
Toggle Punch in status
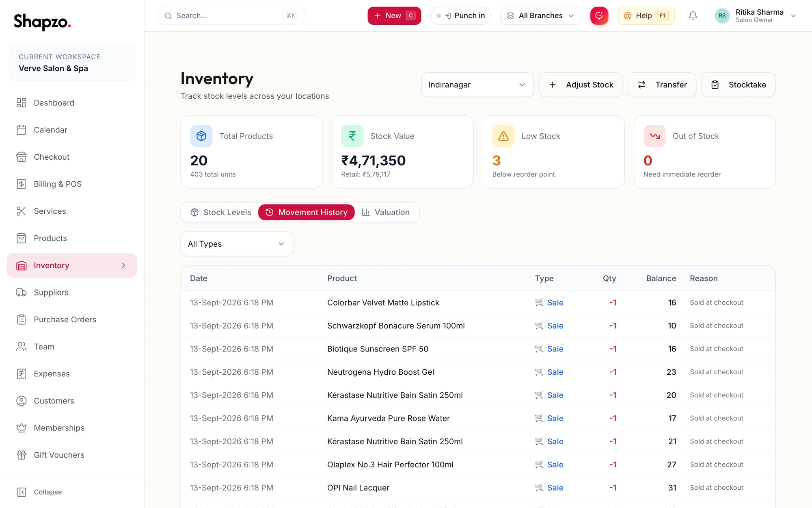coord(460,16)
